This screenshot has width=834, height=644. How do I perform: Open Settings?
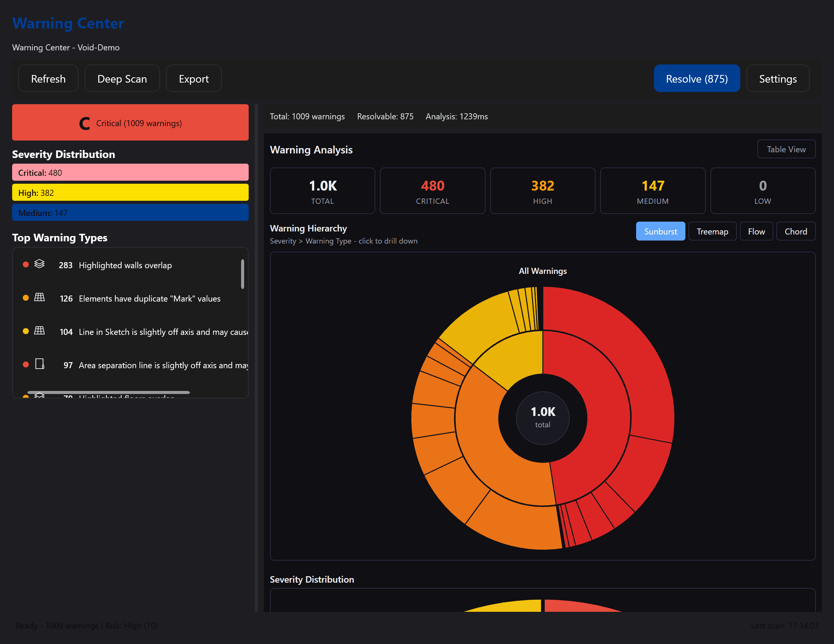778,78
